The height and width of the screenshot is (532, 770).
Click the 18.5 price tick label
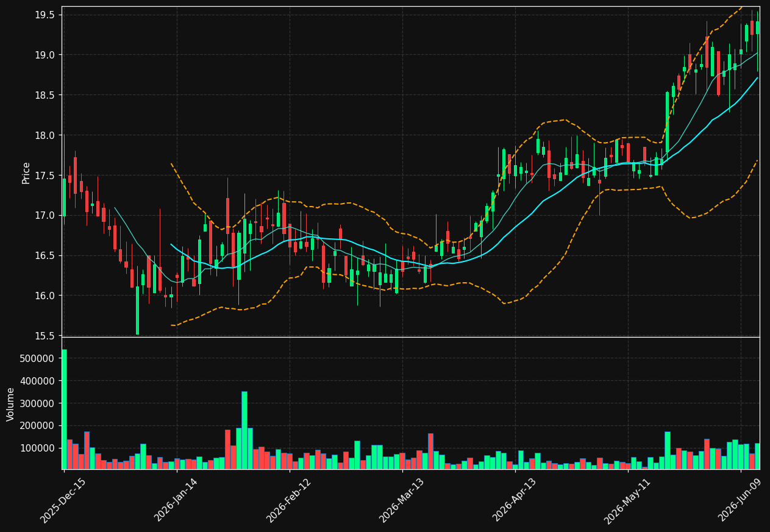(x=46, y=95)
